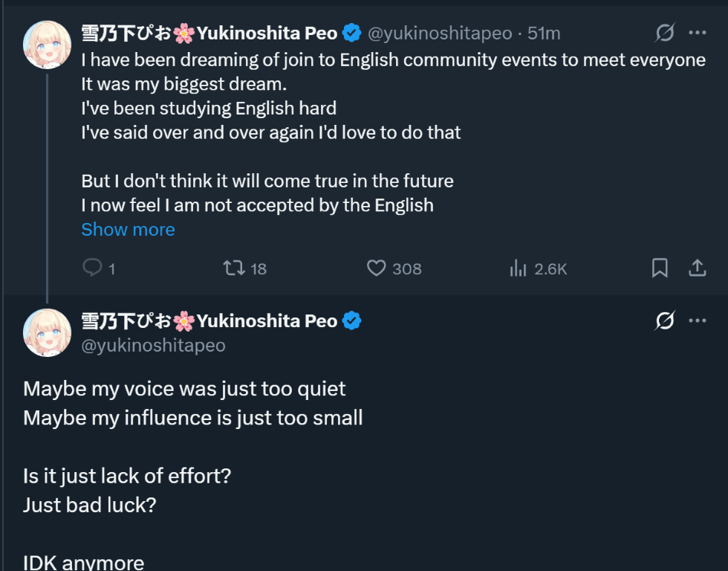Click @yukinoshitapeo handle under second tweet name

tap(153, 346)
